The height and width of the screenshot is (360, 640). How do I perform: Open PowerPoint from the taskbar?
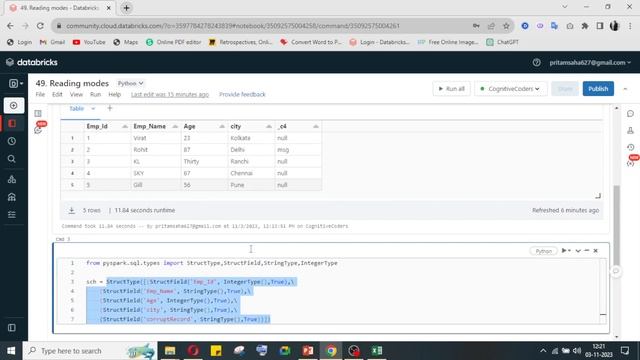coord(308,351)
